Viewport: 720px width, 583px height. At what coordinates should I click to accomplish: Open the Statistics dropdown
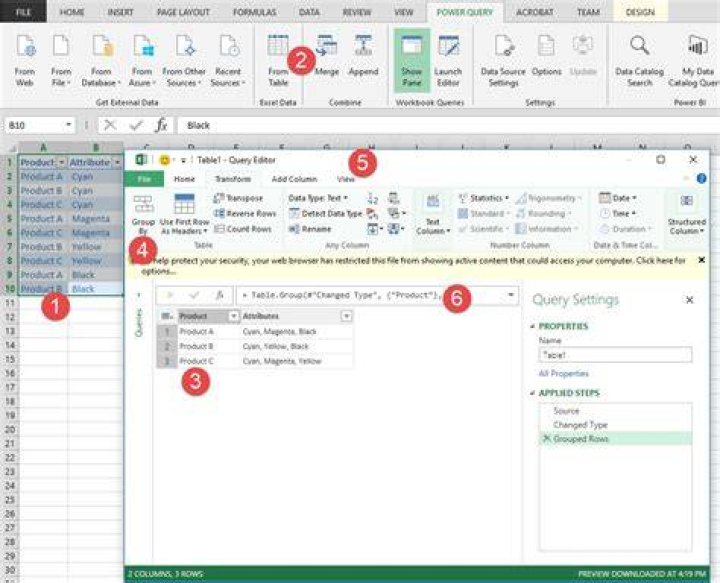484,198
